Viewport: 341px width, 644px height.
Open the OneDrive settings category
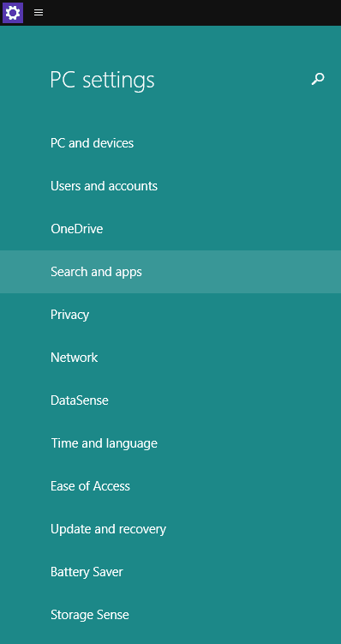[170, 229]
